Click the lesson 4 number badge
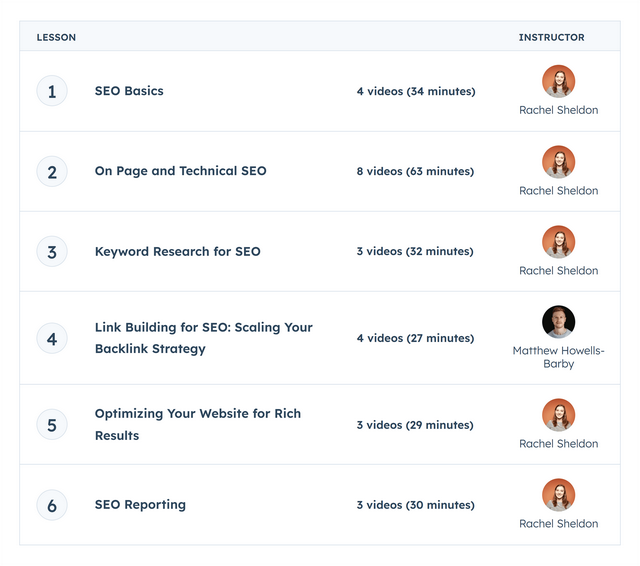The width and height of the screenshot is (640, 566). point(52,338)
